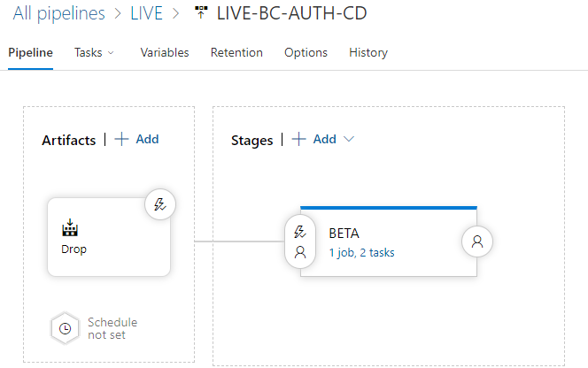
Task: Open the Options tab
Action: (x=306, y=52)
